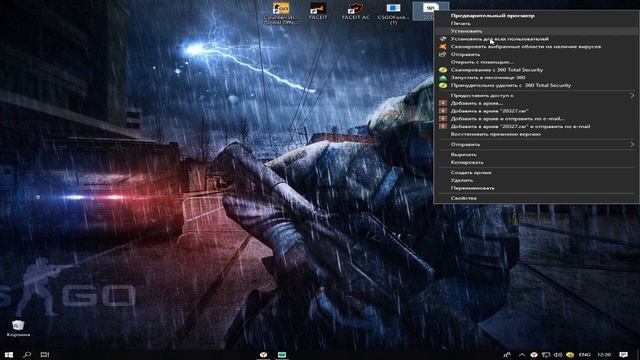The width and height of the screenshot is (640, 360).
Task: Open Yandex Browser from the taskbar center
Action: (264, 355)
